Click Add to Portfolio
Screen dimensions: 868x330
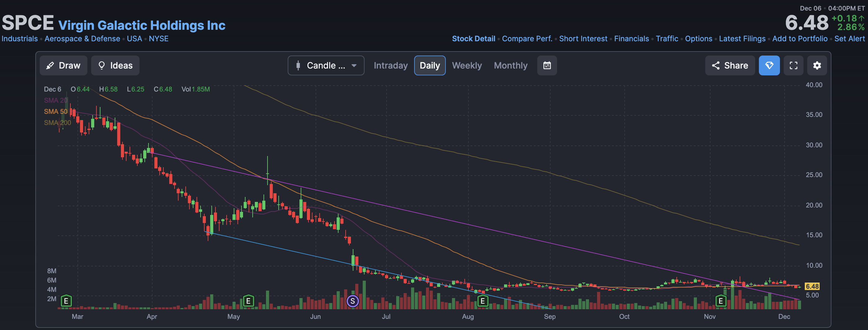point(799,39)
